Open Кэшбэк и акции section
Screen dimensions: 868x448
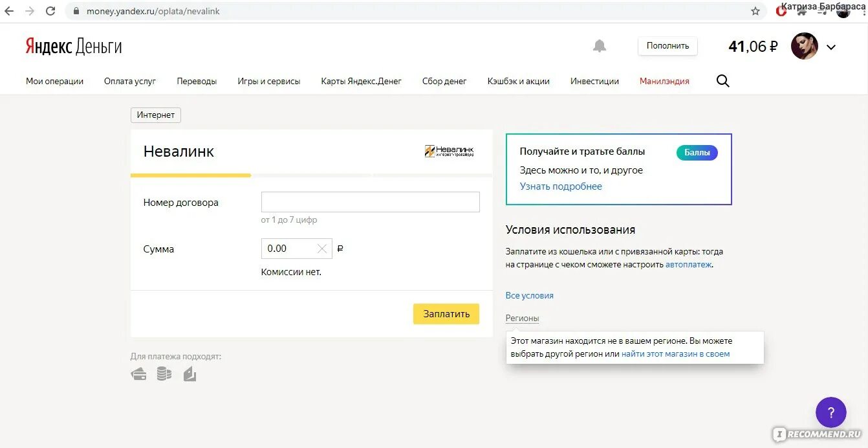click(x=519, y=81)
